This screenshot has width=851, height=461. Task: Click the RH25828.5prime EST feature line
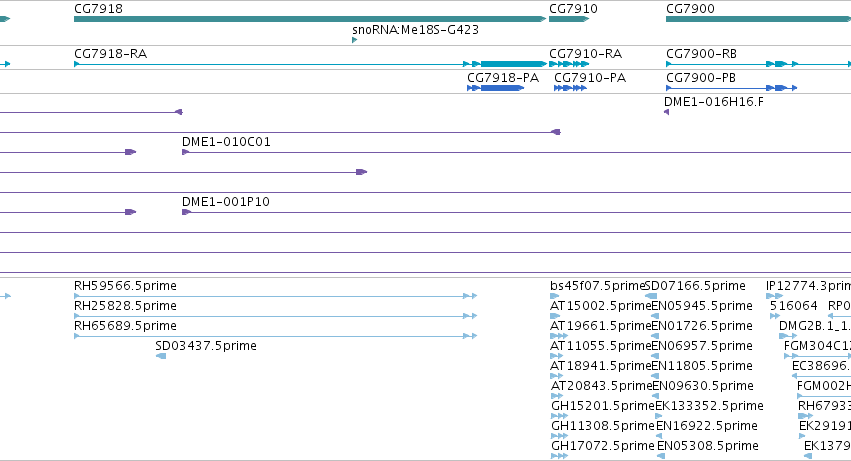[275, 316]
